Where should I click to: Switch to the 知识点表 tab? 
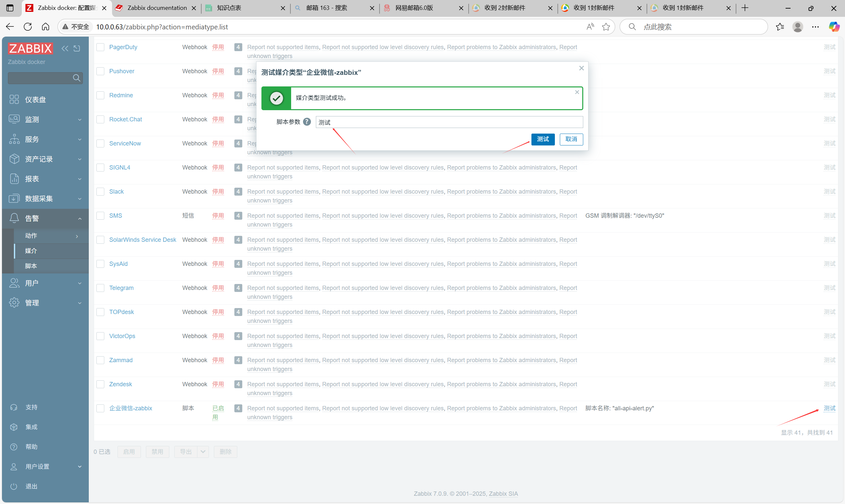pyautogui.click(x=245, y=8)
